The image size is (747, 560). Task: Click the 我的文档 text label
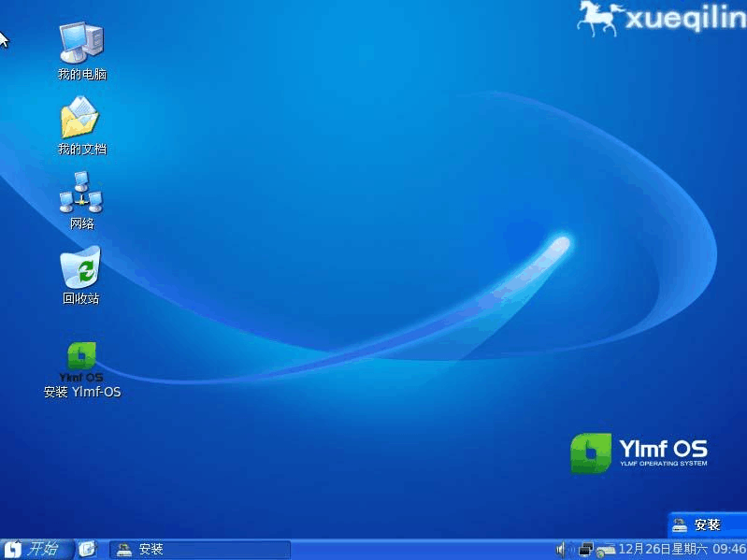(82, 149)
